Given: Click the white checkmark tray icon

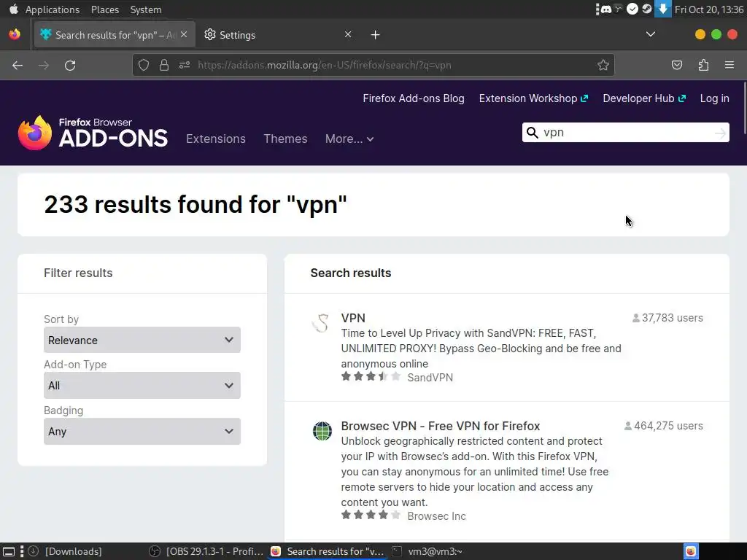Looking at the screenshot, I should 632,9.
